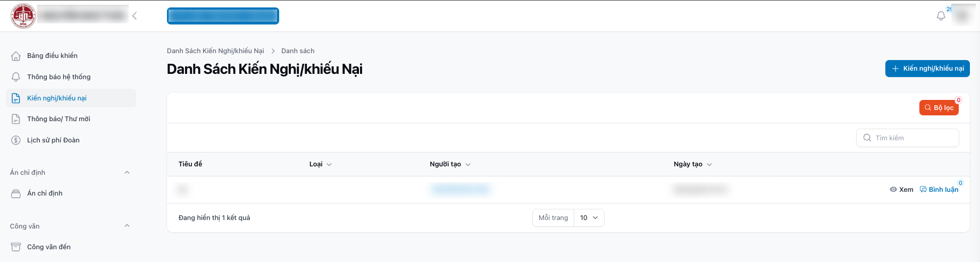Viewport: 980px width, 262px height.
Task: Open Công văn đến inbox
Action: tap(48, 247)
